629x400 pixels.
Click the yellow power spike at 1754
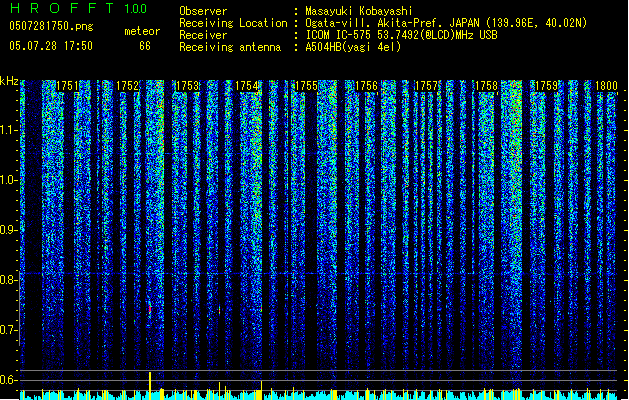tap(262, 390)
